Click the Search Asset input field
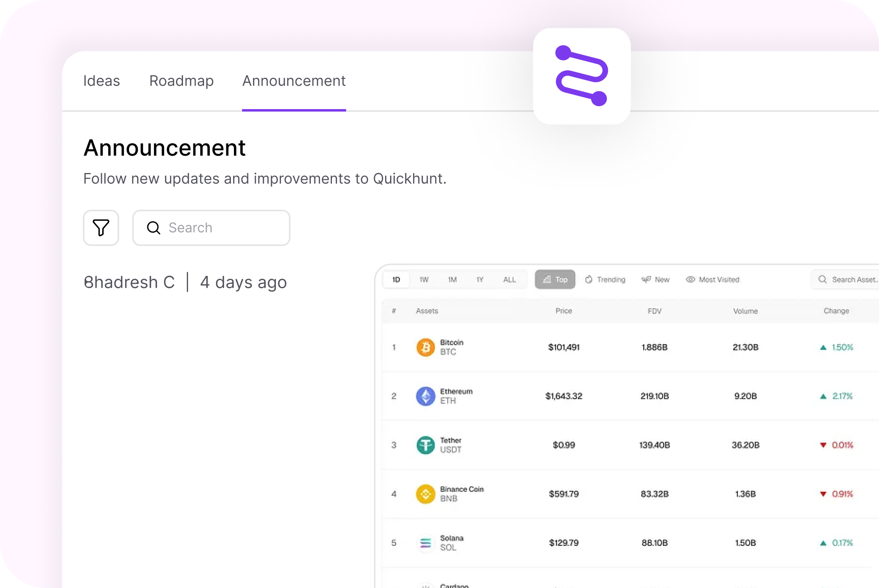The image size is (879, 588). pos(845,279)
